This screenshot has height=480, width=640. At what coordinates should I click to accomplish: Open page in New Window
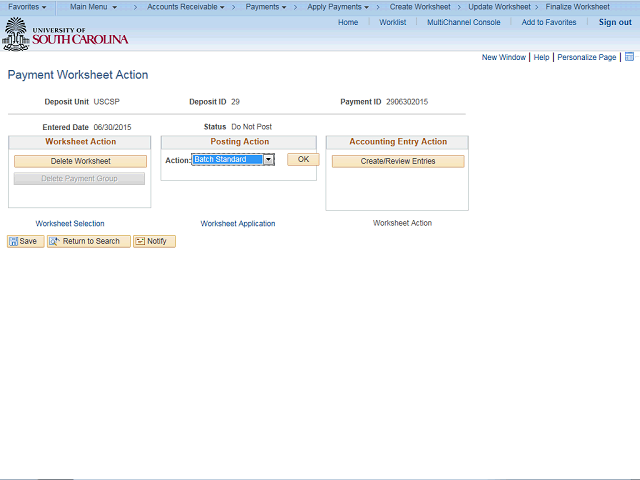pyautogui.click(x=503, y=57)
